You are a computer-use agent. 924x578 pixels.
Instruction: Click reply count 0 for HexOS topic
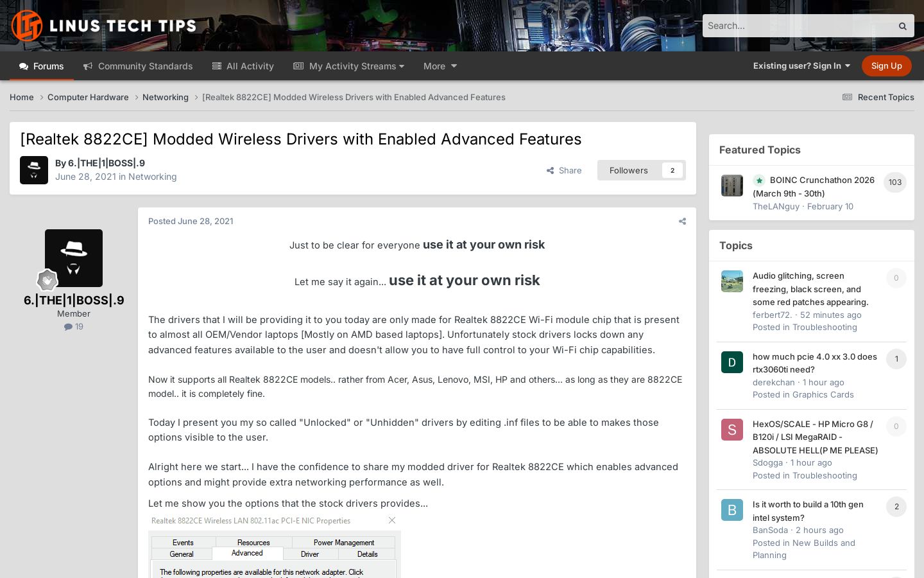click(x=896, y=426)
